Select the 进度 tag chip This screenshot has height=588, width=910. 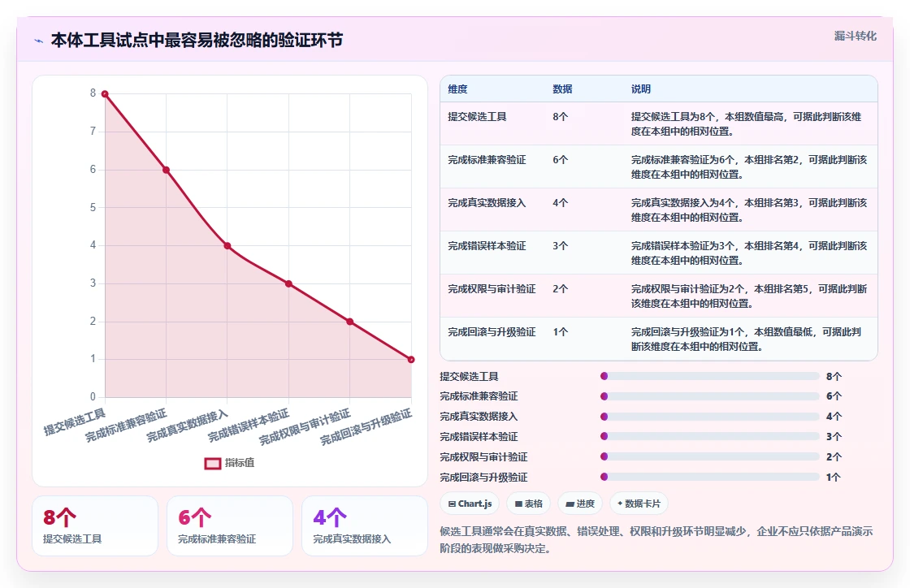tap(580, 504)
